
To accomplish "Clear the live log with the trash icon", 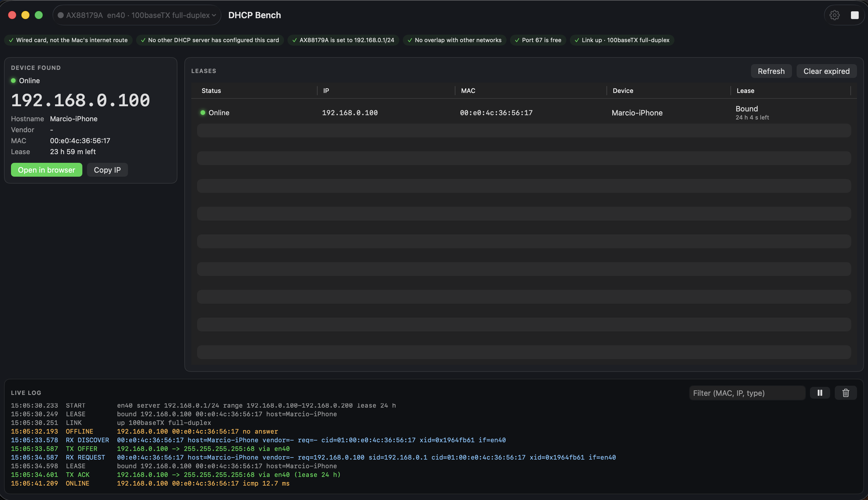I will coord(845,393).
